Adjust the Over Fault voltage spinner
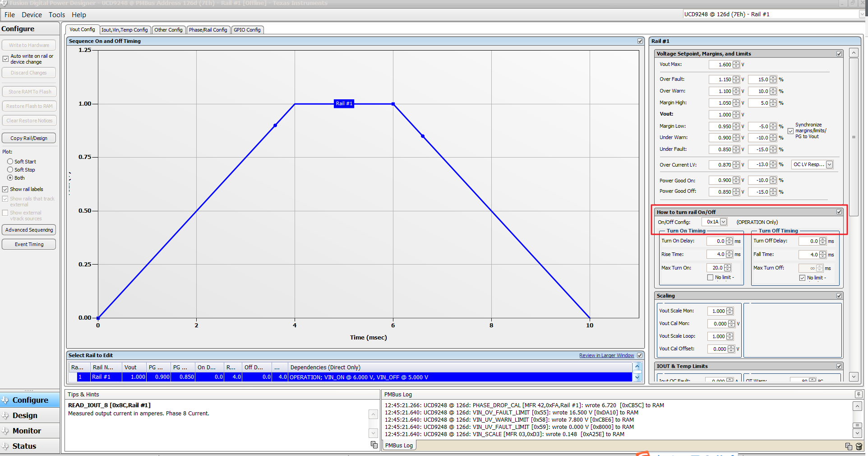 click(x=736, y=79)
